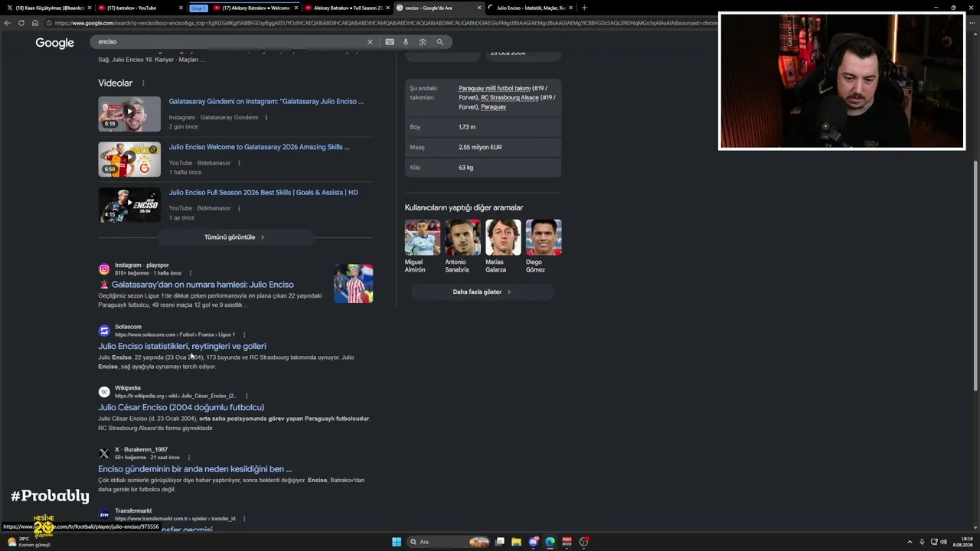Start a voice search with the microphone
Screen dimensions: 980x551
406,42
